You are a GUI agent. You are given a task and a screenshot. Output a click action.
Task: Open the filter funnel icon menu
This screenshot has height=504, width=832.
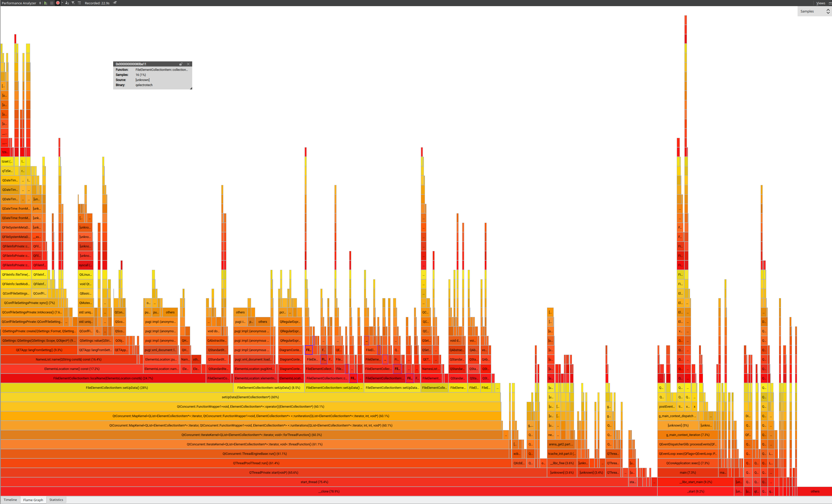[73, 3]
